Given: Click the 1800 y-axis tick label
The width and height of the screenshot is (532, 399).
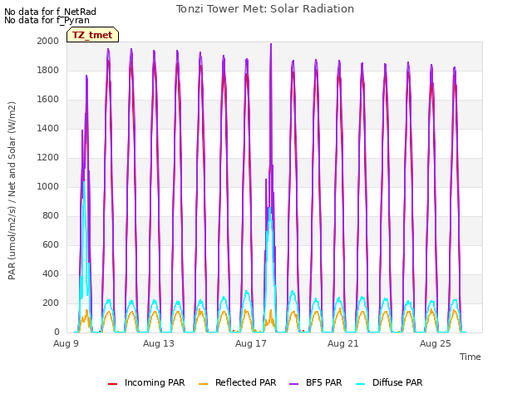Looking at the screenshot, I should click(48, 70).
